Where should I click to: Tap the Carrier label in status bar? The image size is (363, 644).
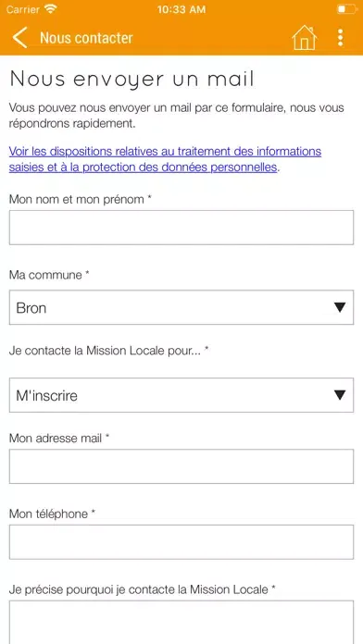[x=23, y=9]
